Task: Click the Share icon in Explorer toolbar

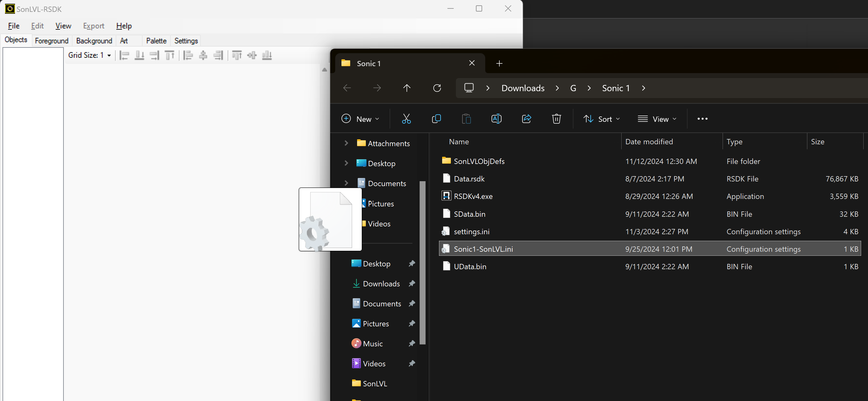Action: [526, 119]
